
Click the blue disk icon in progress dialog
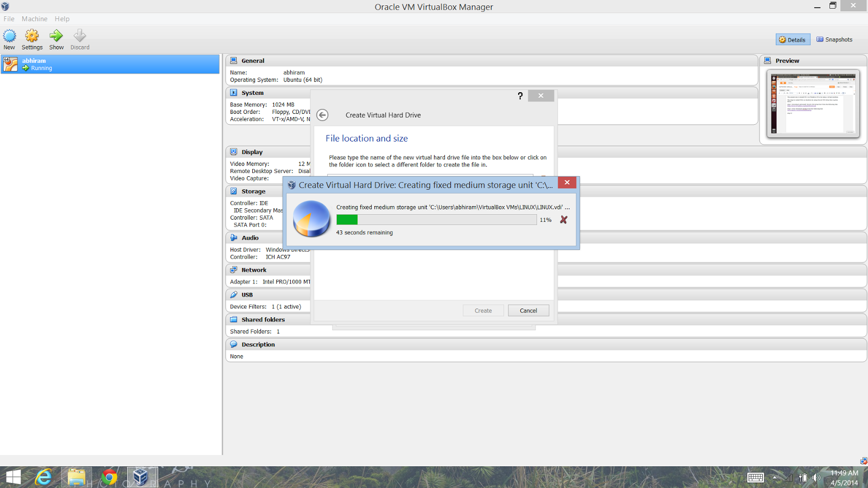tap(311, 219)
